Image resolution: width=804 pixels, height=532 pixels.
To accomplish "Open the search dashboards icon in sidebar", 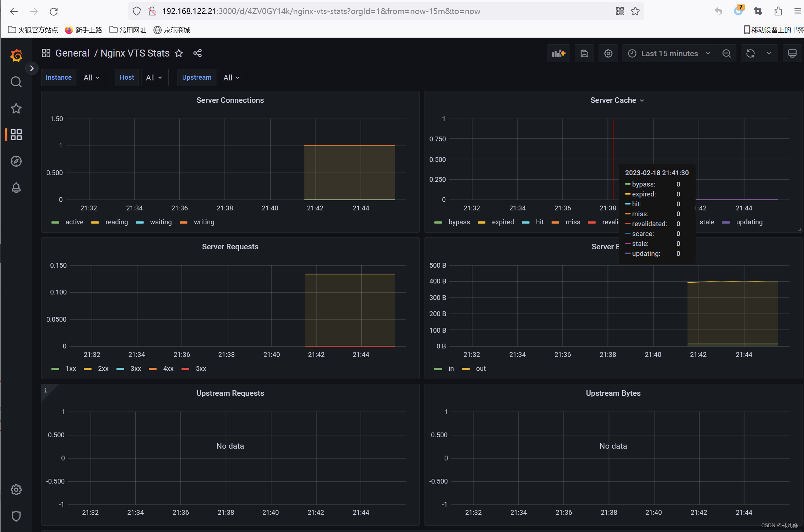I will (16, 82).
